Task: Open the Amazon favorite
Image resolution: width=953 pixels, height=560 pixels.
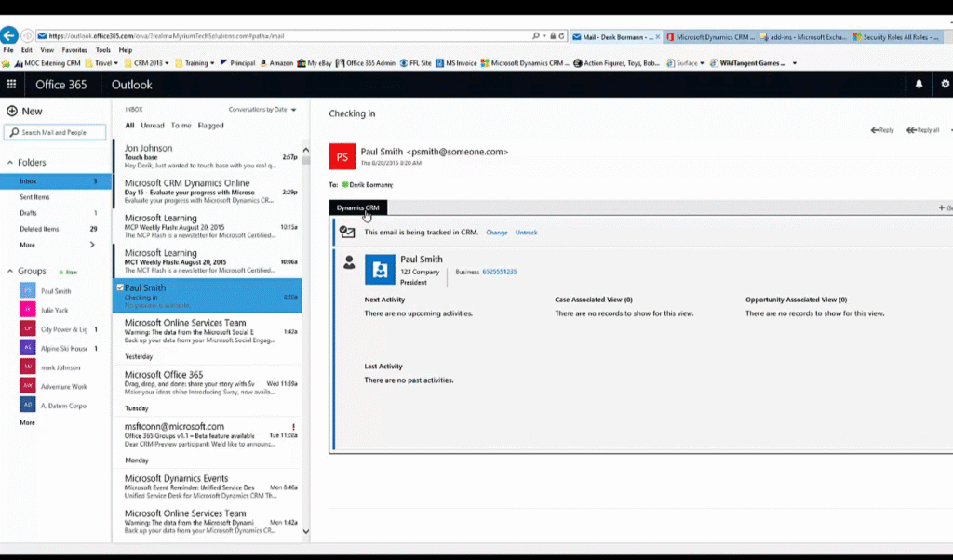Action: coord(276,63)
